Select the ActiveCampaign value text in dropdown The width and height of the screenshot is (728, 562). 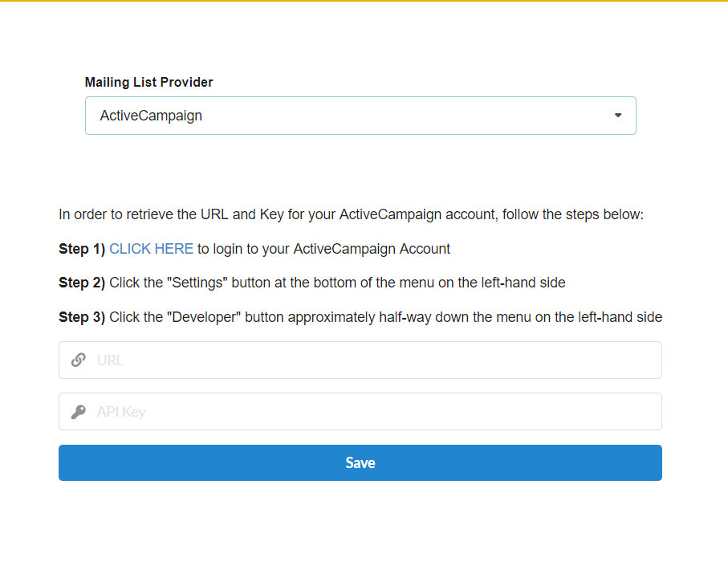pos(151,116)
